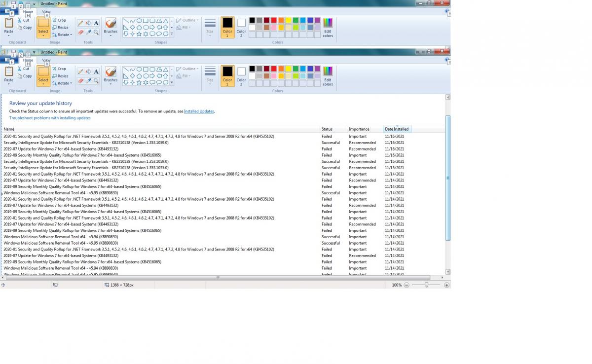Viewport: 592px width, 364px height.
Task: Select the Pencil tool in front Paint window
Action: [80, 71]
